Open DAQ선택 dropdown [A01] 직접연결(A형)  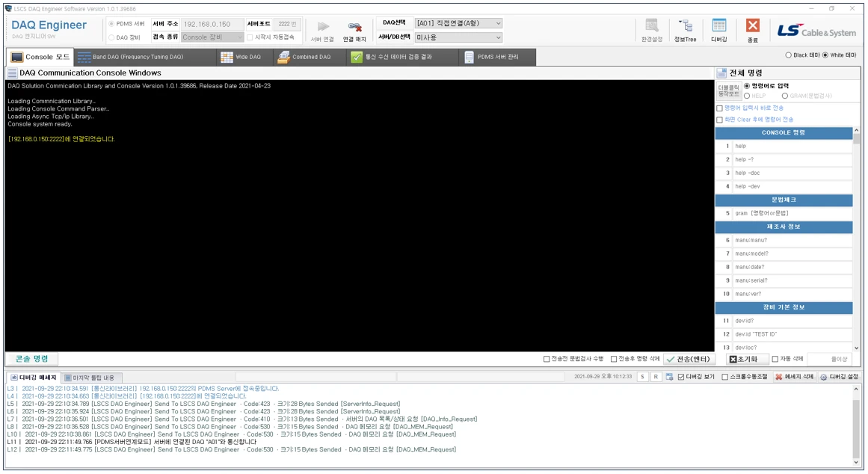(458, 23)
